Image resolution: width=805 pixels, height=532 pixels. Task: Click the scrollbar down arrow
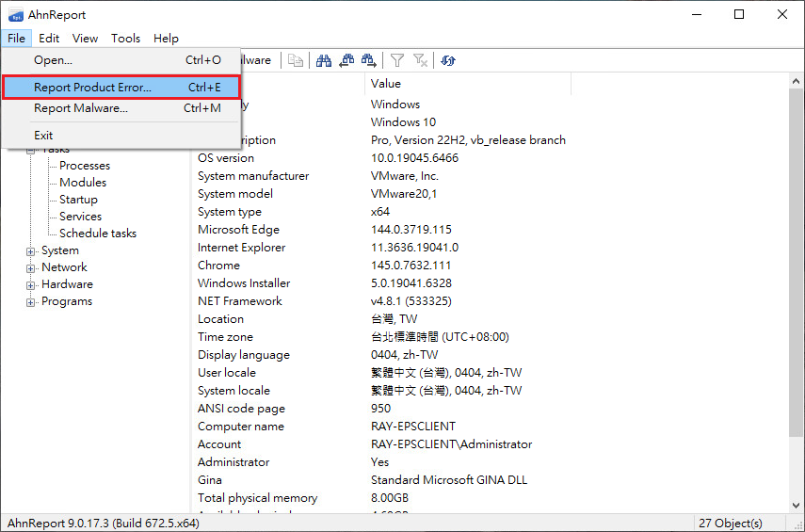coord(796,506)
